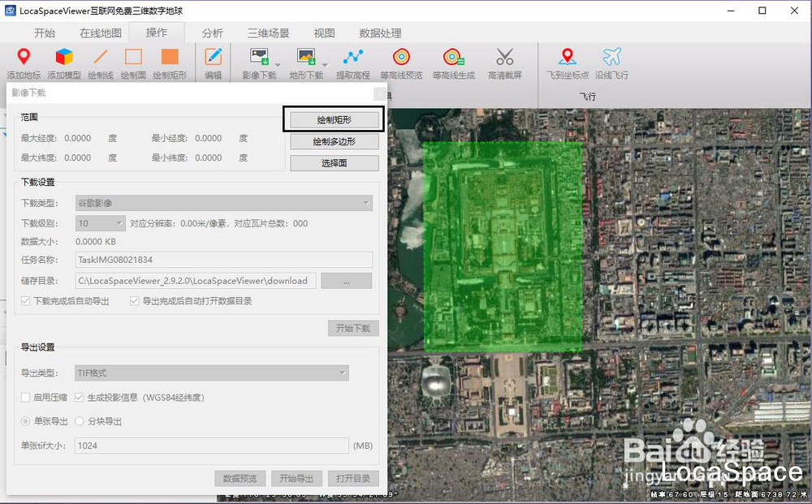Click the LocaSpaceViewer app icon in title bar
812x504 pixels.
[x=10, y=11]
